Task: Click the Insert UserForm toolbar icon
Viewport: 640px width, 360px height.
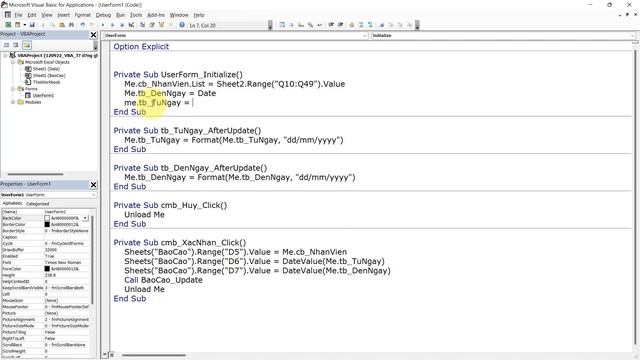Action: (18, 25)
